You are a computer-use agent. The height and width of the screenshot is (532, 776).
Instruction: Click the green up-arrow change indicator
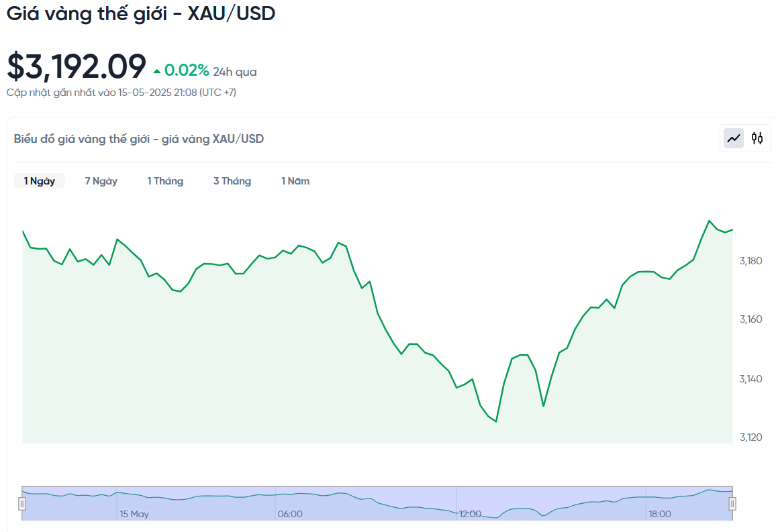tap(157, 71)
